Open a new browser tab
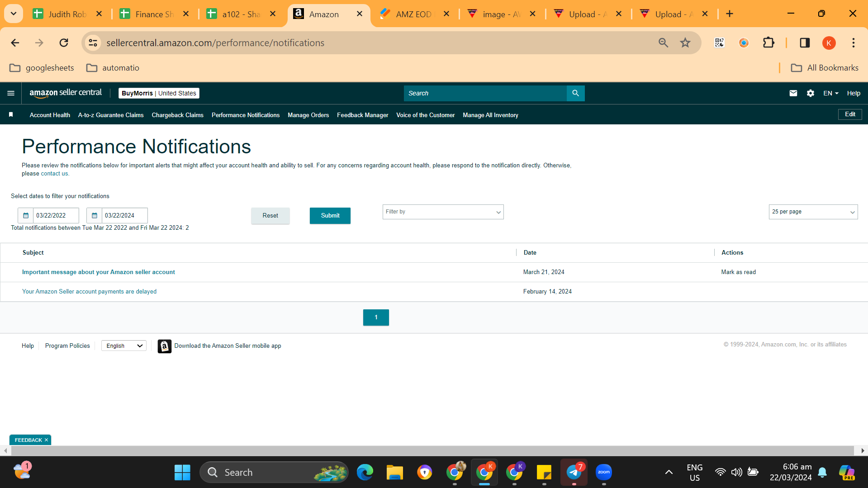 (x=730, y=14)
